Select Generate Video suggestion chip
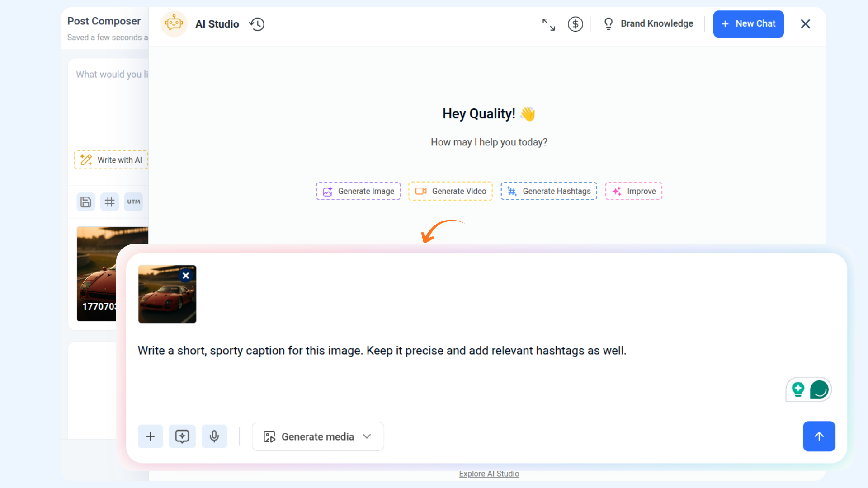This screenshot has height=488, width=868. (x=450, y=191)
